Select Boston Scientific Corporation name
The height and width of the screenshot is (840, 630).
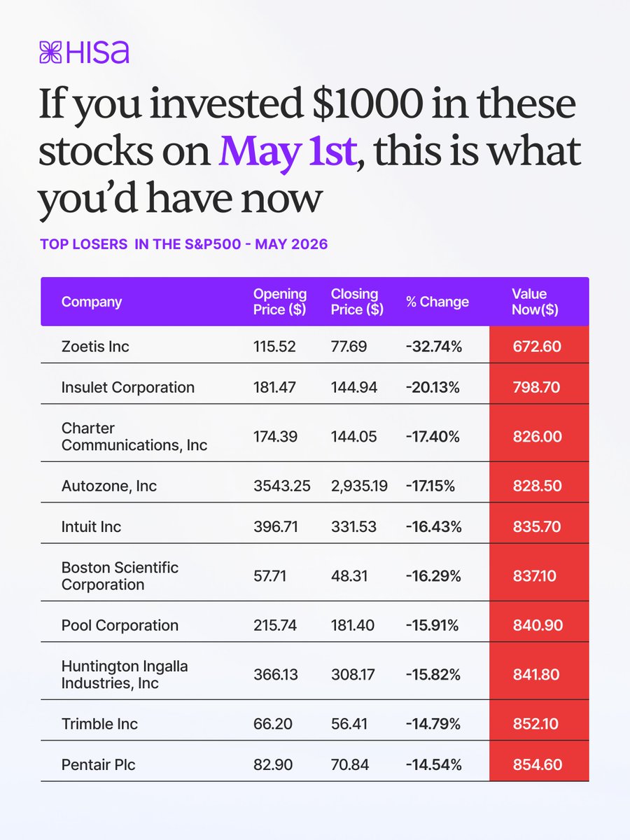120,576
